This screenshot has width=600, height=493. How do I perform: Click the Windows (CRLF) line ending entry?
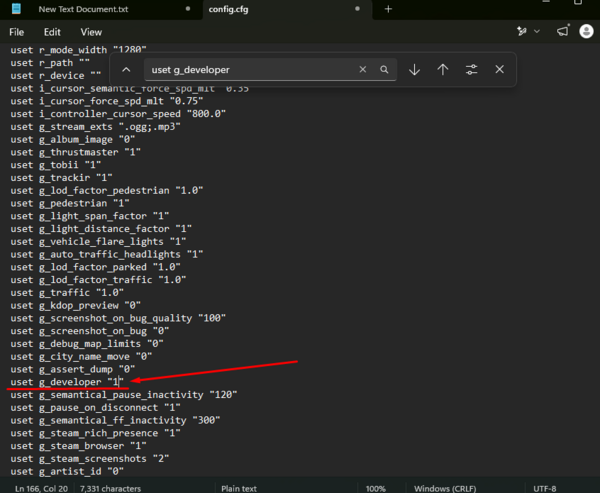[445, 488]
